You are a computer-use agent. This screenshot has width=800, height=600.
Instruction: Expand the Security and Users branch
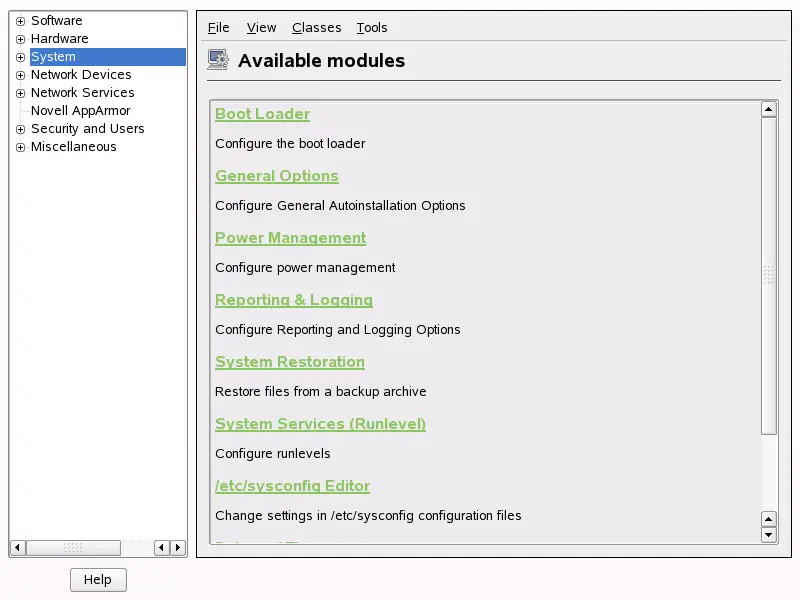tap(20, 128)
